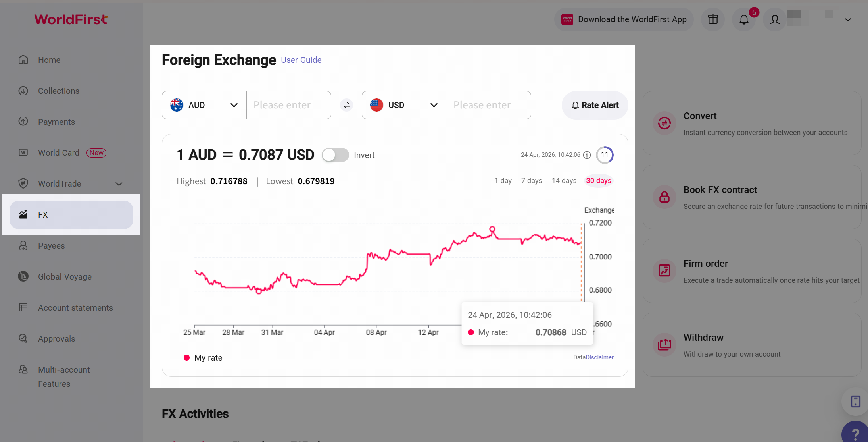Expand the WorldTrade submenu chevron
Image resolution: width=868 pixels, height=442 pixels.
point(119,184)
